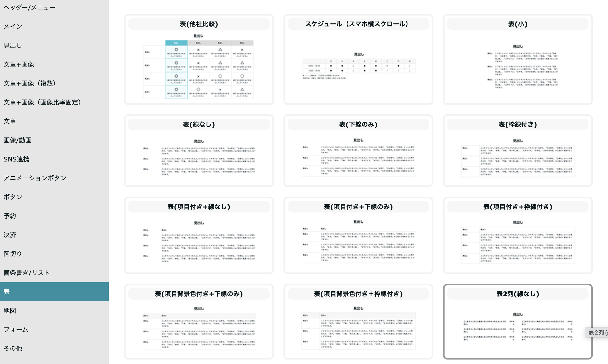Open the 文章+画像(複数) category
The image size is (608, 364).
pyautogui.click(x=29, y=83)
